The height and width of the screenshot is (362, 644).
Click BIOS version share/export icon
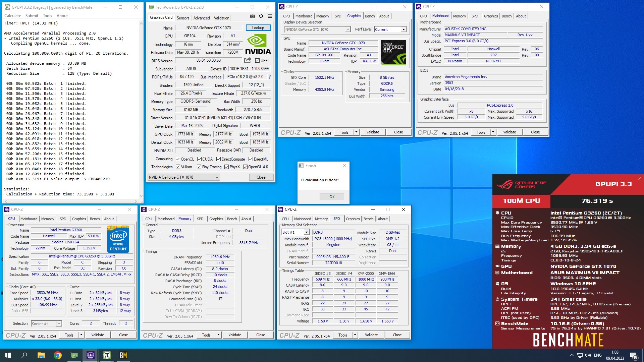coord(248,60)
